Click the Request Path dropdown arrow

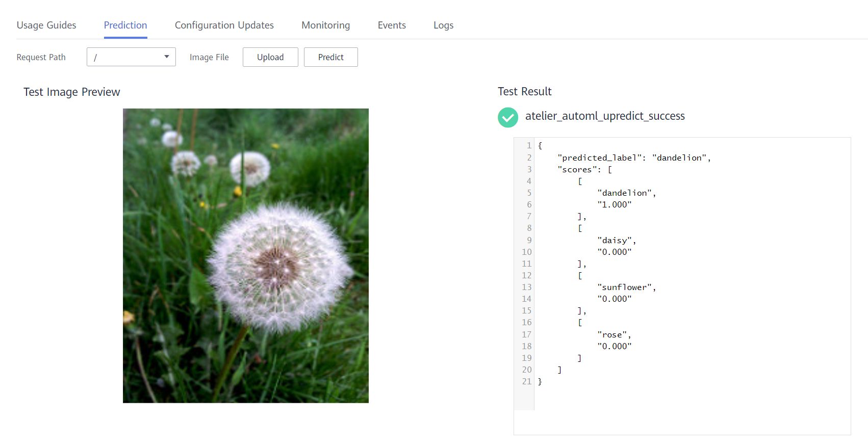[166, 57]
